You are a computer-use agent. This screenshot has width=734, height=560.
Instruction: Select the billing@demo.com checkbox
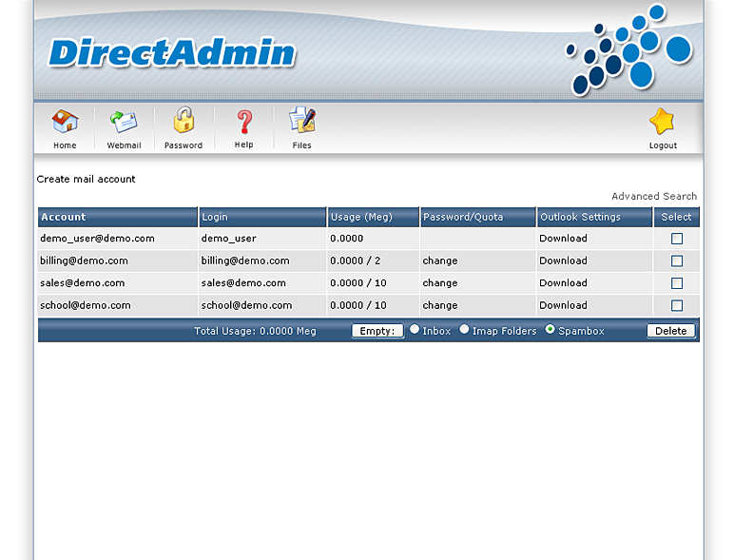click(677, 261)
